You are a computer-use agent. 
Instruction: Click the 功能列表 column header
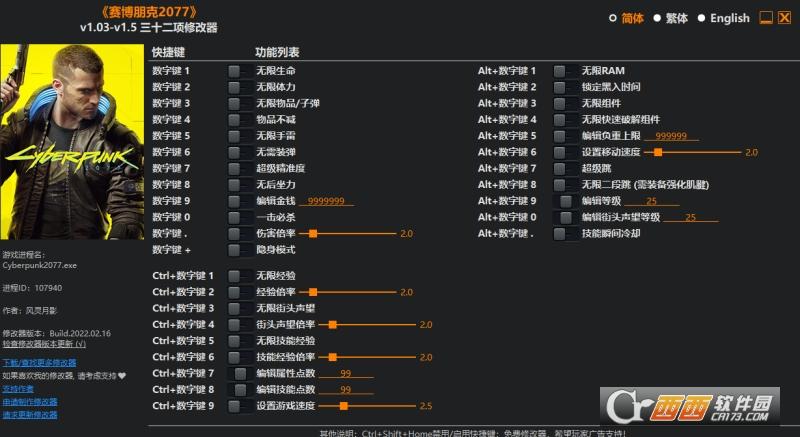click(277, 53)
